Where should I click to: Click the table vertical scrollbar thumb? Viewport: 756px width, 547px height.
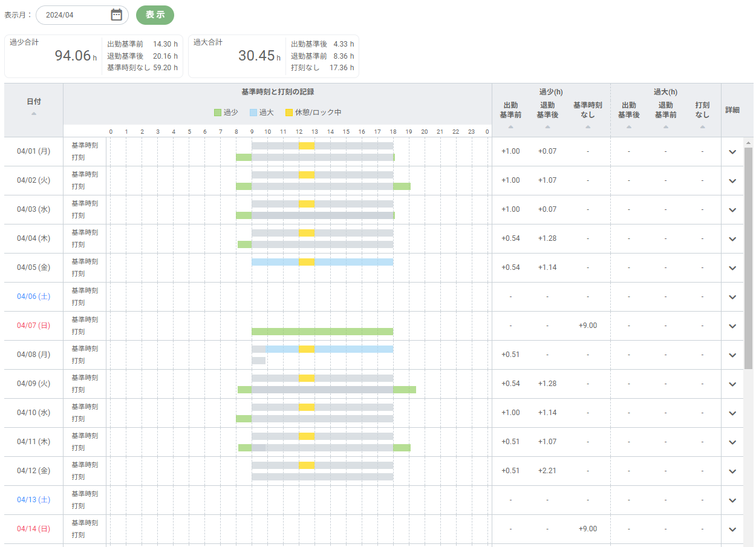tap(749, 257)
